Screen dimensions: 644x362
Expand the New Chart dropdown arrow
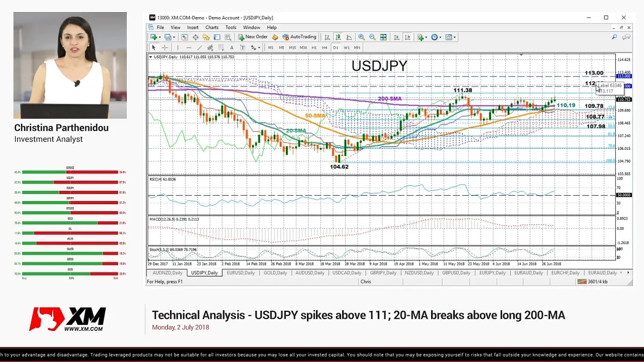coord(159,37)
